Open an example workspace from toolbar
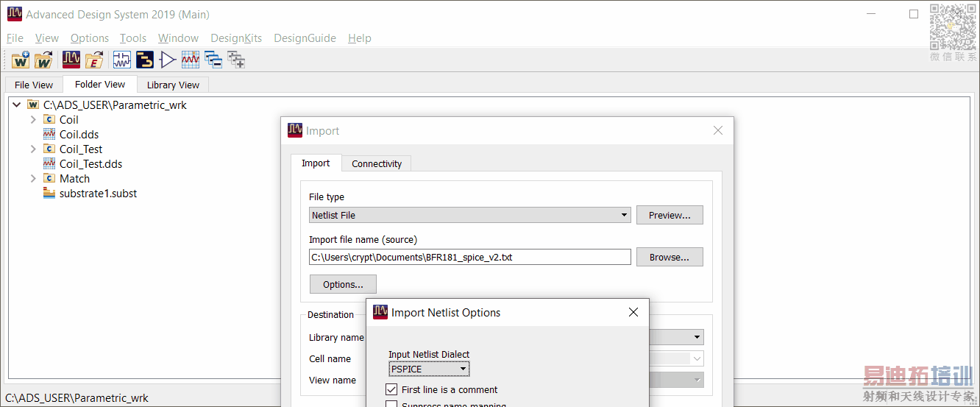Viewport: 980px width, 407px height. click(x=94, y=60)
